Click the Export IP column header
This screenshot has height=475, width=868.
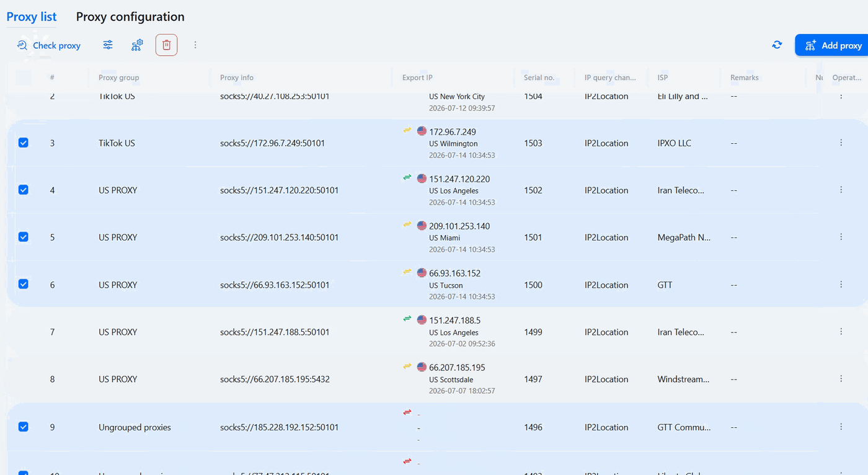pos(417,78)
